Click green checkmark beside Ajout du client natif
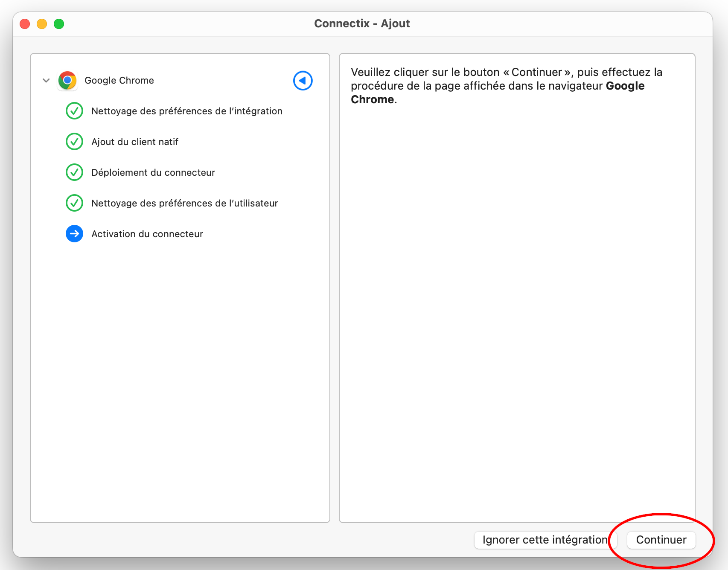This screenshot has width=728, height=570. (74, 142)
